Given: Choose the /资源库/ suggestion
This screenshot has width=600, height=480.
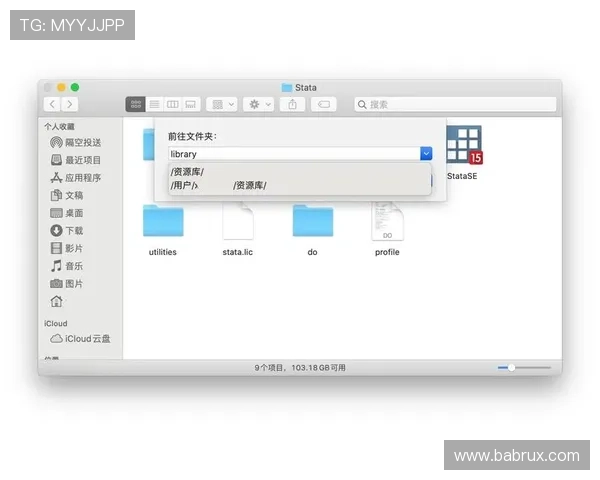Looking at the screenshot, I should [x=300, y=172].
